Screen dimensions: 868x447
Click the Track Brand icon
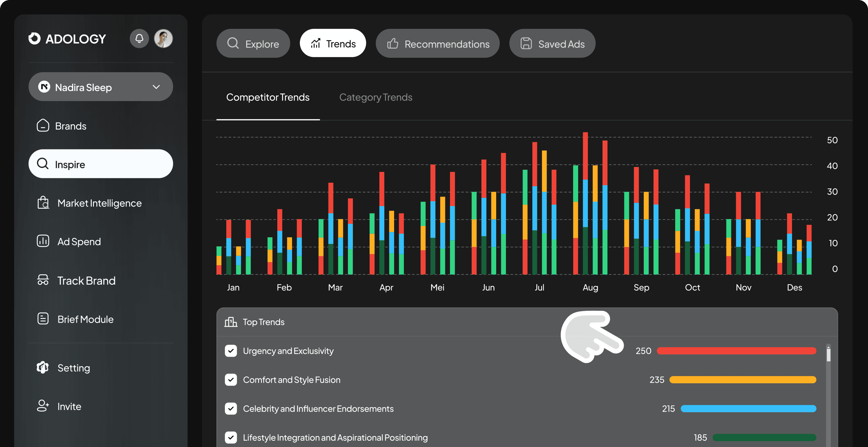43,280
